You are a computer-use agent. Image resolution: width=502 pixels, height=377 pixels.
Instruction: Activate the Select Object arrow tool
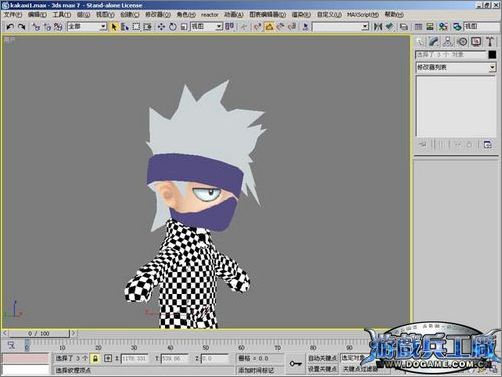click(x=114, y=27)
